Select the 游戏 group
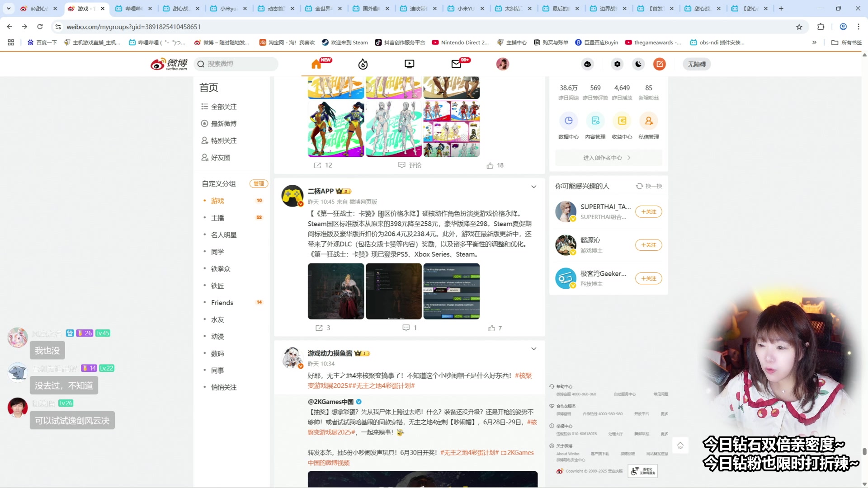The height and width of the screenshot is (488, 868). tap(217, 201)
